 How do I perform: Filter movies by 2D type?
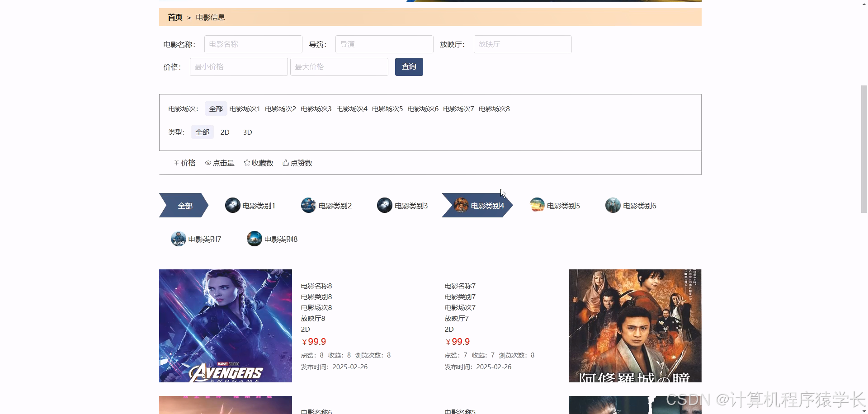click(225, 132)
